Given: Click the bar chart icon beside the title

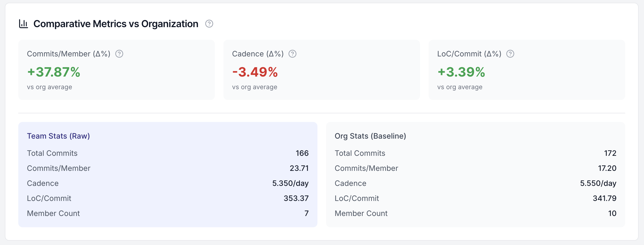Looking at the screenshot, I should [x=24, y=24].
